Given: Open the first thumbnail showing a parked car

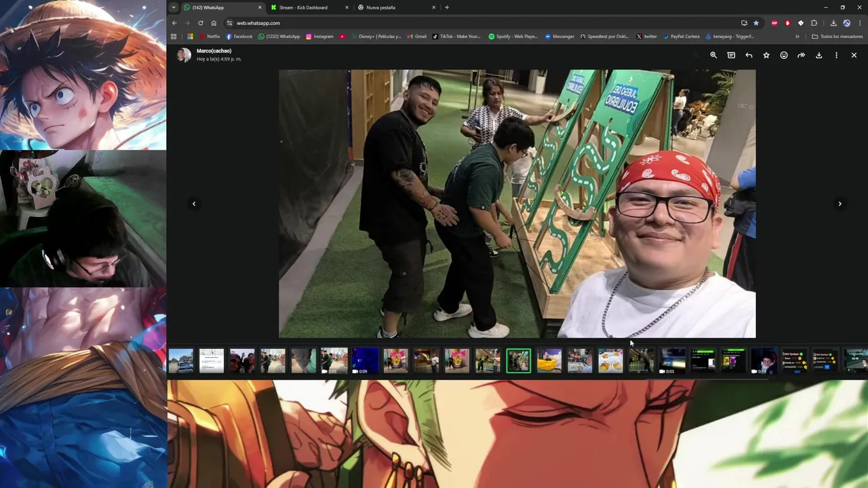Looking at the screenshot, I should 181,361.
